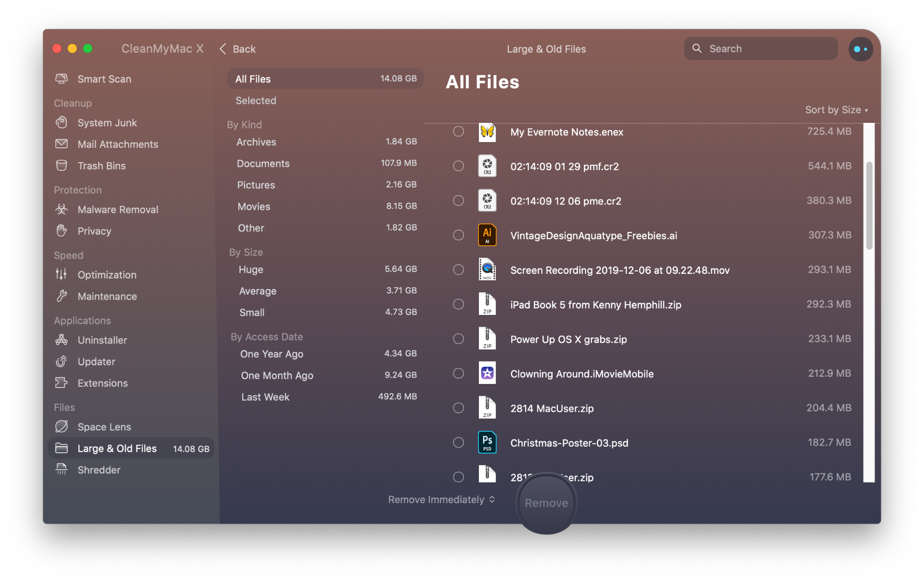Show the All Files category
This screenshot has height=581, width=924.
325,79
